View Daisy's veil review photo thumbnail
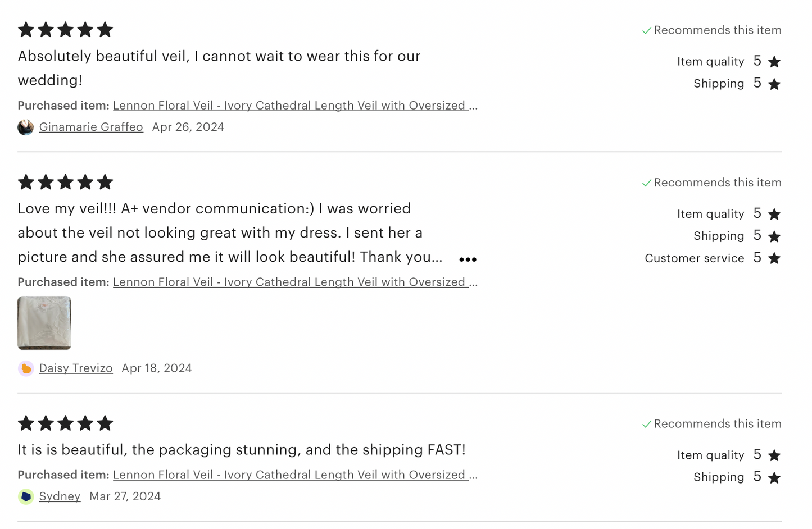This screenshot has height=529, width=812. (x=44, y=323)
